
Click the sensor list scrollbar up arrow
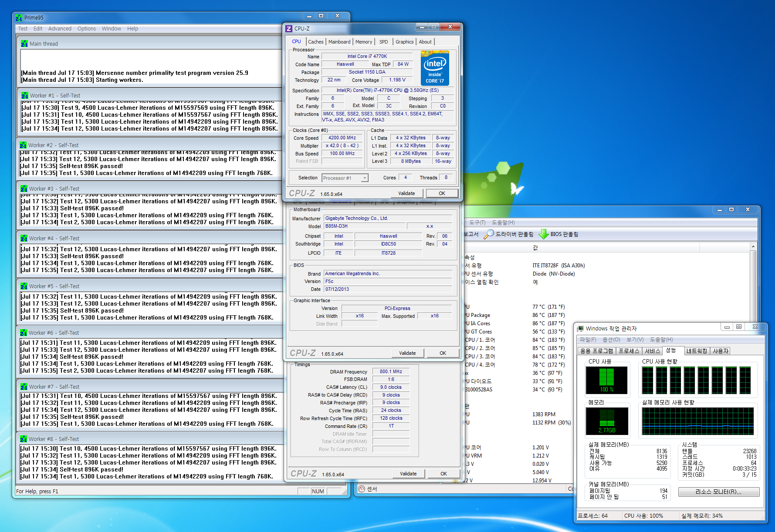click(753, 247)
